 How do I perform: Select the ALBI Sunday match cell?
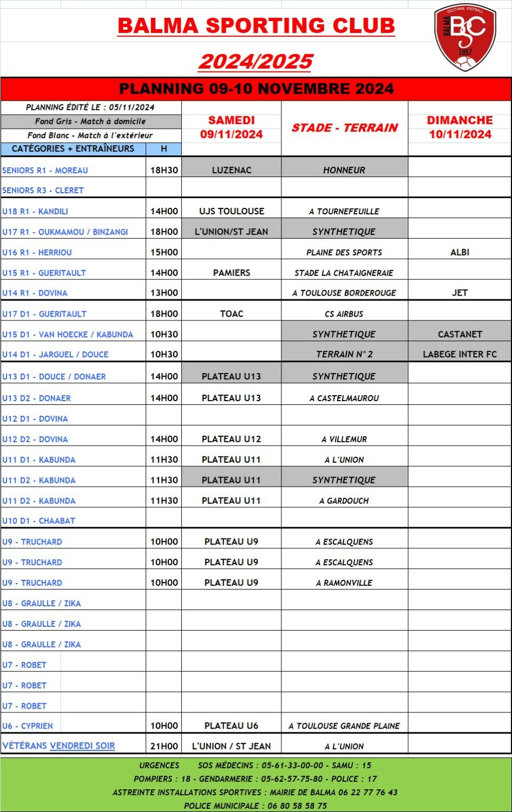click(x=460, y=252)
